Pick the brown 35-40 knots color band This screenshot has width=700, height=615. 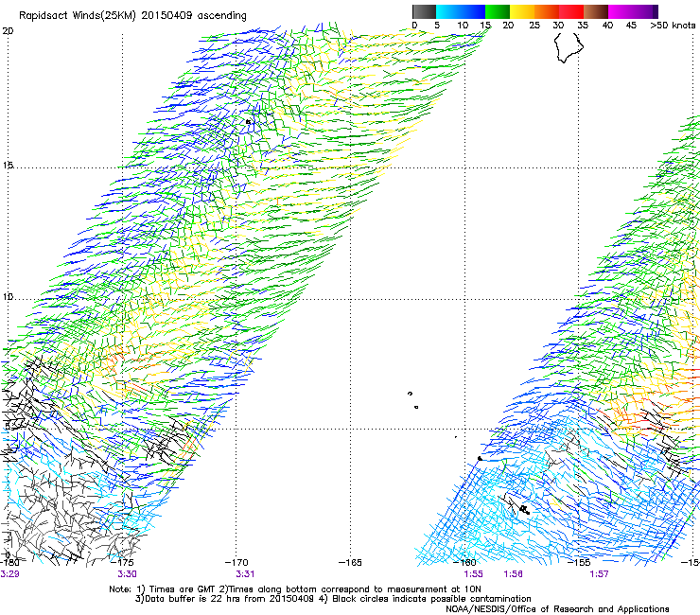point(596,11)
